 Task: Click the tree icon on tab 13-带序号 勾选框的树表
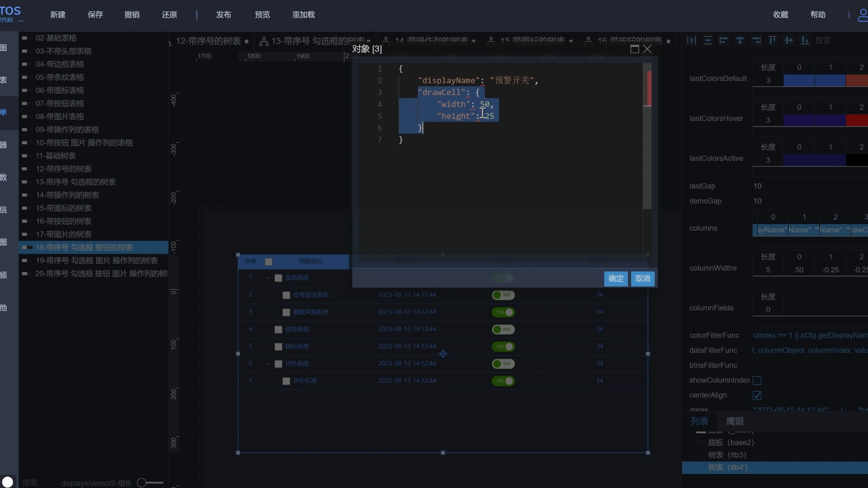tap(264, 42)
